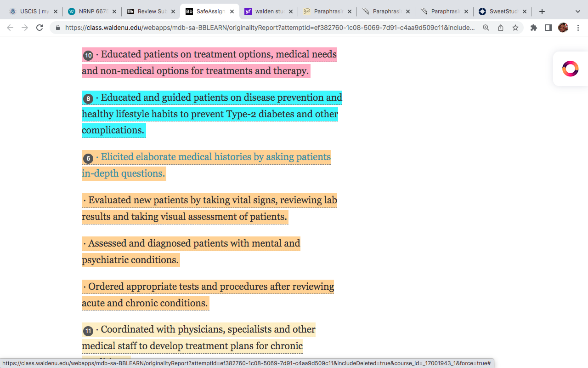Click source citation badge 10
Viewport: 588px width, 368px height.
pos(88,56)
